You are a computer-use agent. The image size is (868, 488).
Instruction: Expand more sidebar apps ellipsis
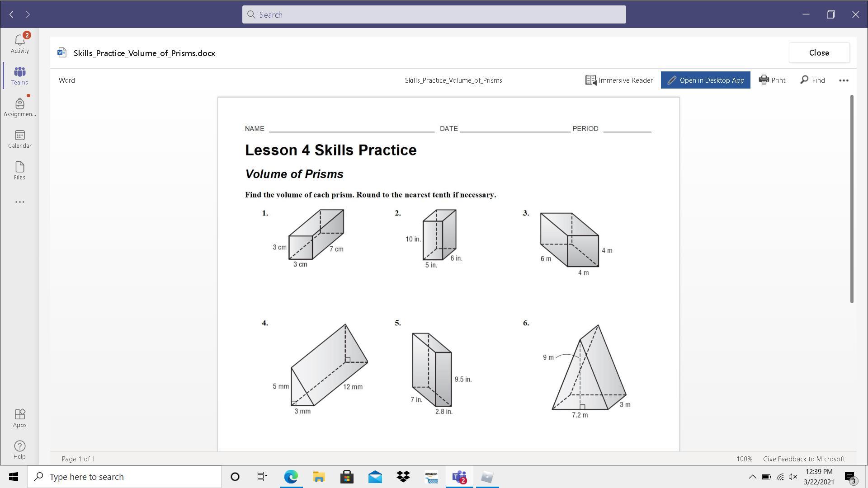pyautogui.click(x=19, y=202)
